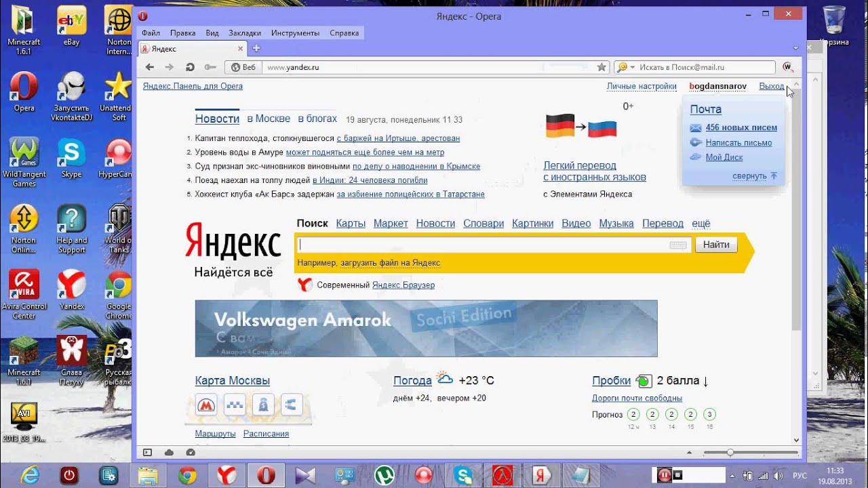This screenshot has height=488, width=868.
Task: Bookmark page with the star icon
Action: click(601, 67)
